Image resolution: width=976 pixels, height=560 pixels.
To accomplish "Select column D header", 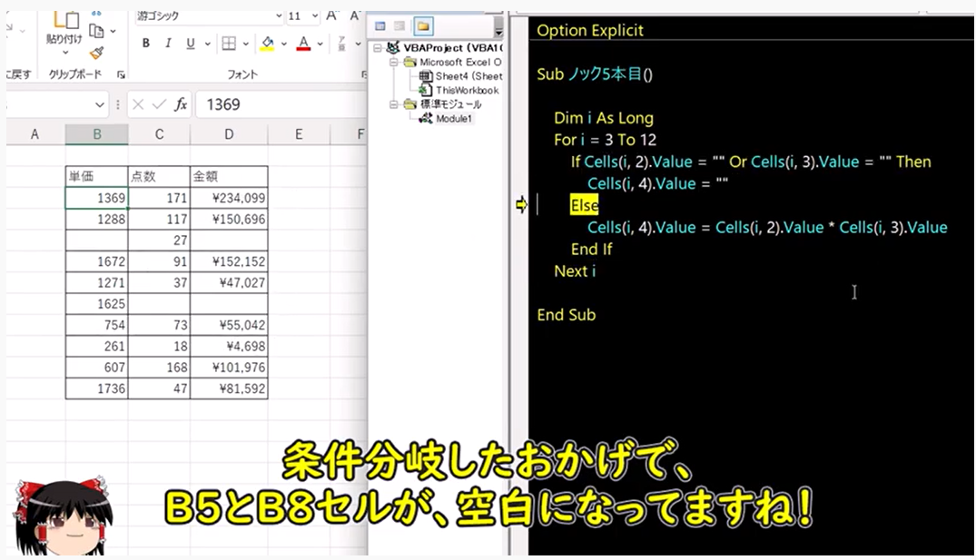I will coord(229,134).
